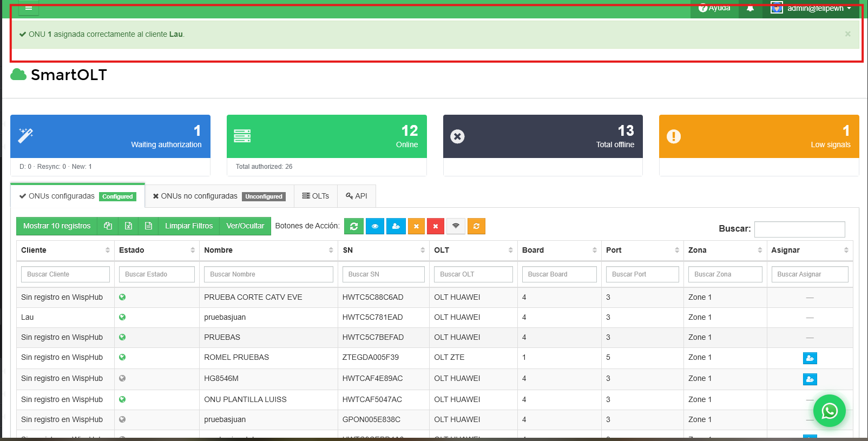
Task: Sort the table by Nombre column
Action: 269,250
